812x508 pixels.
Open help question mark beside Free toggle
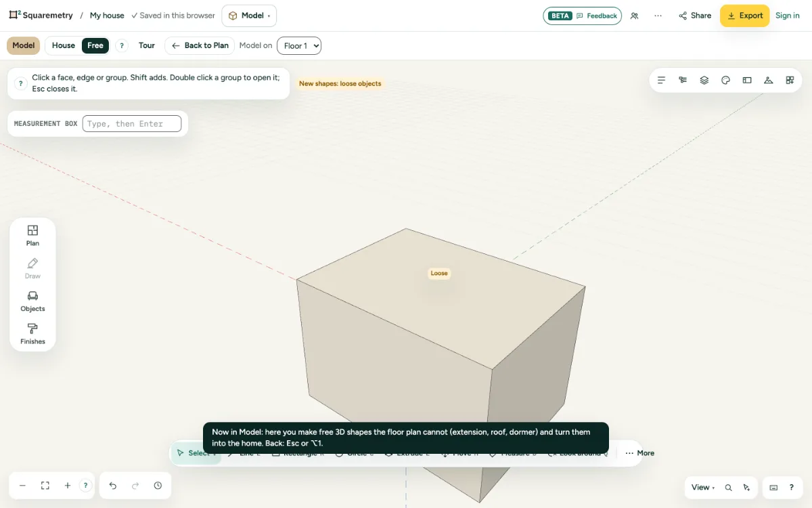[x=122, y=45]
